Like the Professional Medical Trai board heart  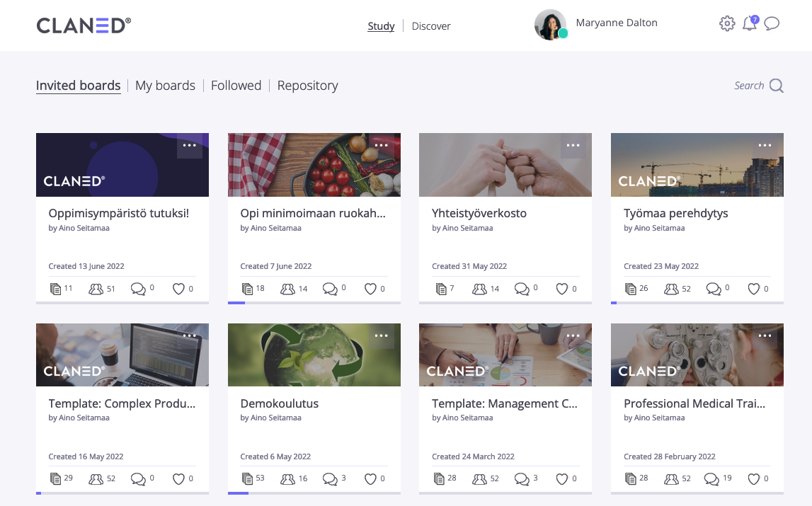pos(754,478)
